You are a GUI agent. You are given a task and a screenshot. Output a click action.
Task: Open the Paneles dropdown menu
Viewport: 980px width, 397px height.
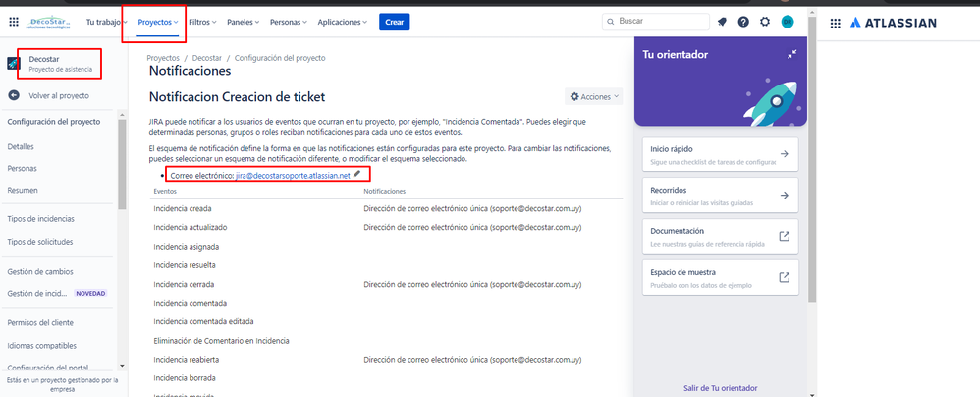click(244, 22)
